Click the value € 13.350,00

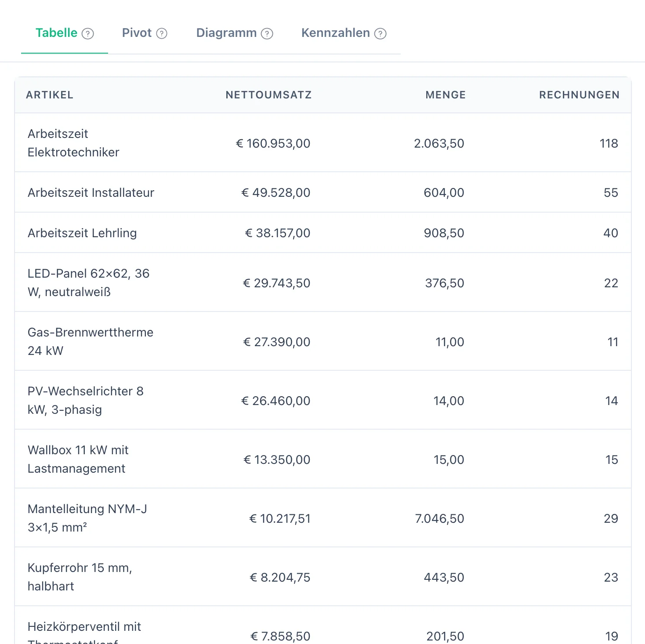coord(277,459)
